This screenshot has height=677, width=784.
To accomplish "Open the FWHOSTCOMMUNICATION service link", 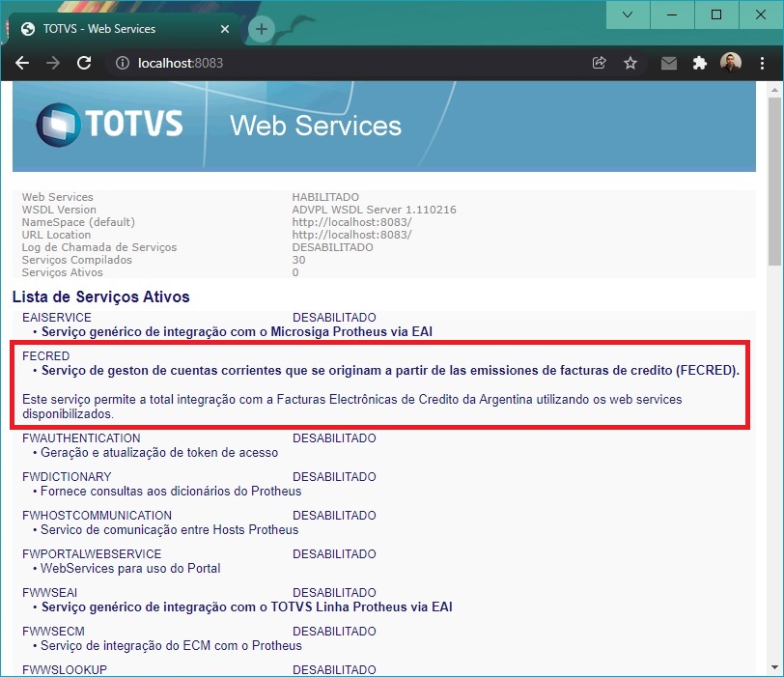I will coord(97,515).
